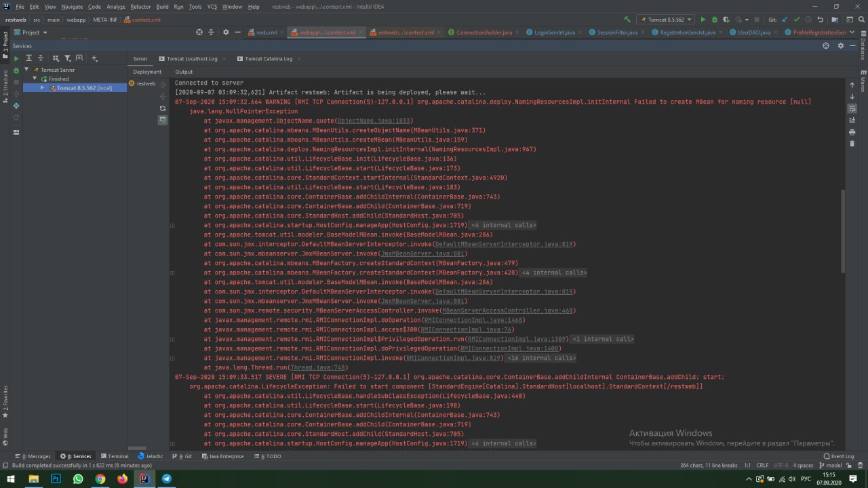The image size is (868, 488).
Task: Click the horizontal scrollbar under Services tree
Action: 137,448
